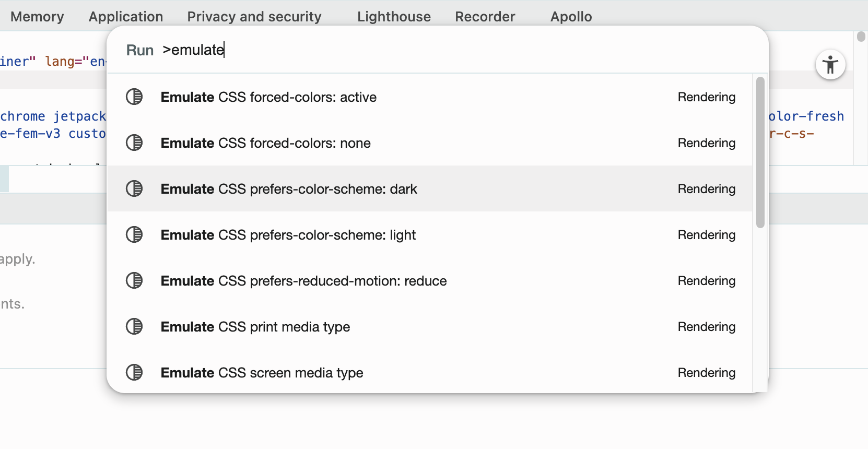This screenshot has height=449, width=868.
Task: Open the Privacy and security tab
Action: 254,17
